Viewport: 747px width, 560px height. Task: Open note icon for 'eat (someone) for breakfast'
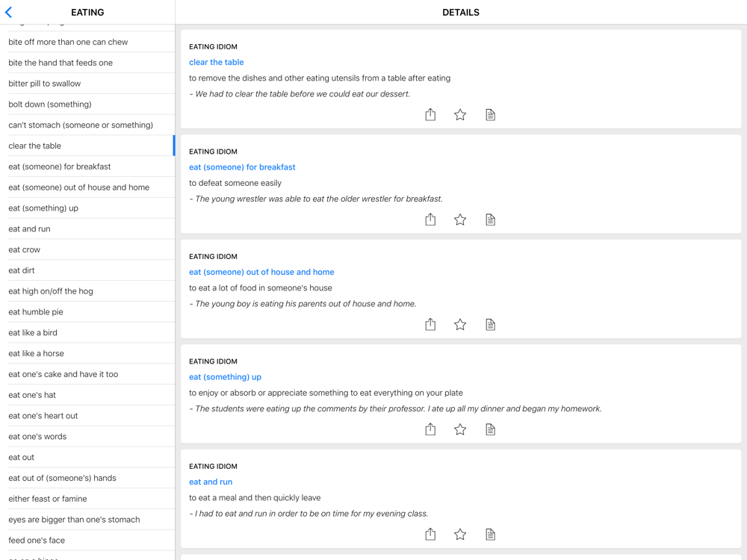click(x=490, y=220)
